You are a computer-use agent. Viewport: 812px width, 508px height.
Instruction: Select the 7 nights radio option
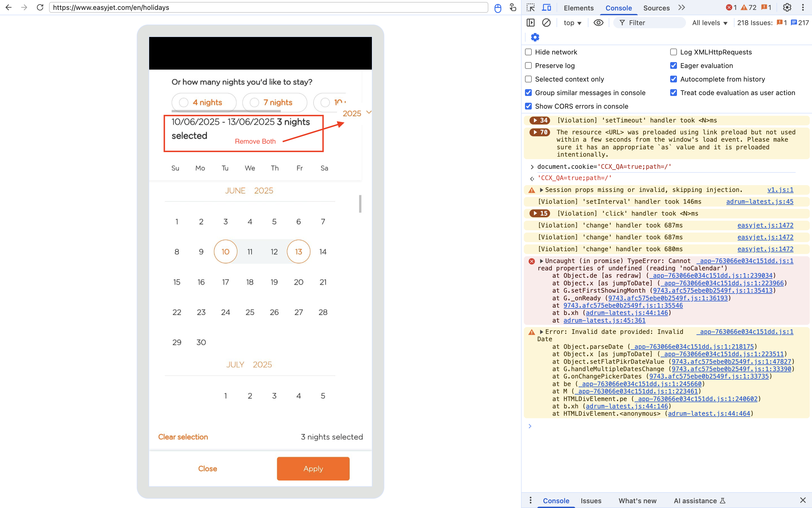[x=275, y=102]
